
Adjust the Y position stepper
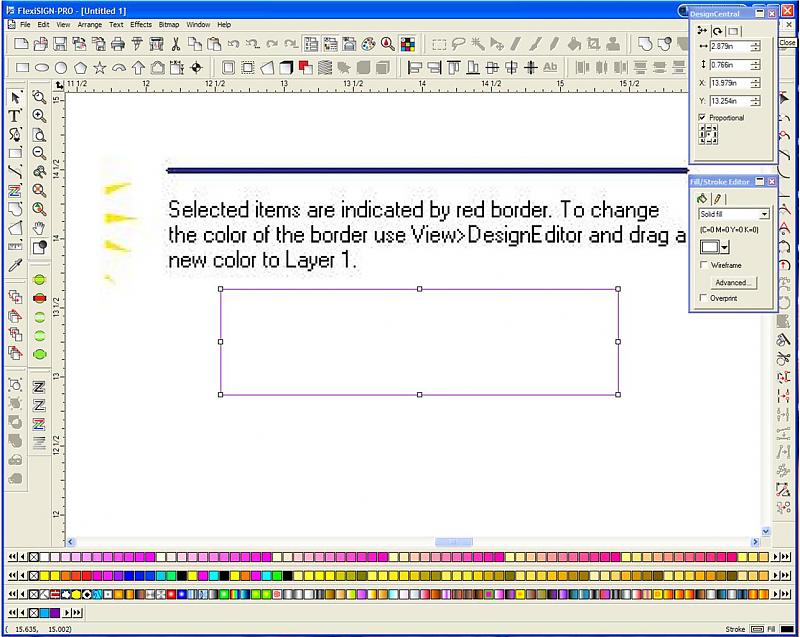coord(756,101)
